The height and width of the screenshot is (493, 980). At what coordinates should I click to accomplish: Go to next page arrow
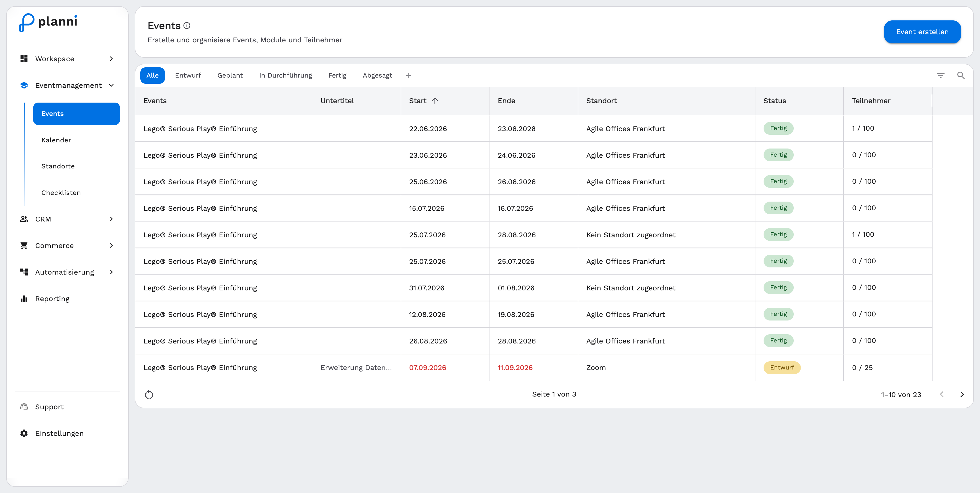962,395
